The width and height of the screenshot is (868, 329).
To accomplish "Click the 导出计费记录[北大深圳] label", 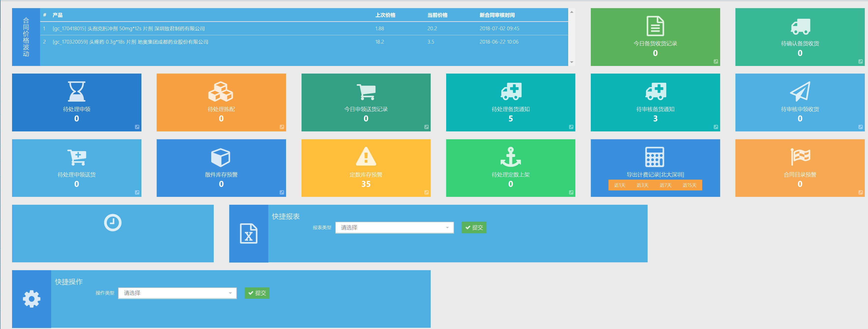I will point(655,175).
